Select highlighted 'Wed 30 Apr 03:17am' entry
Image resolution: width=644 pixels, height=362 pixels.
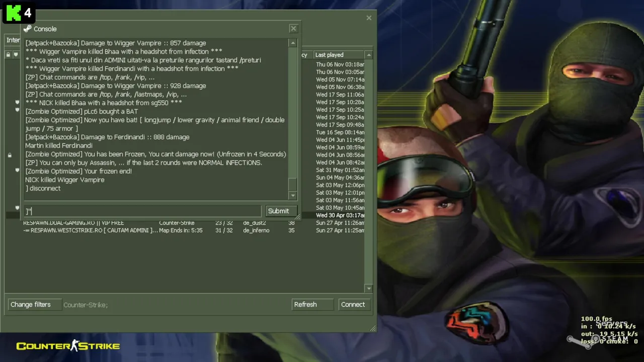340,215
